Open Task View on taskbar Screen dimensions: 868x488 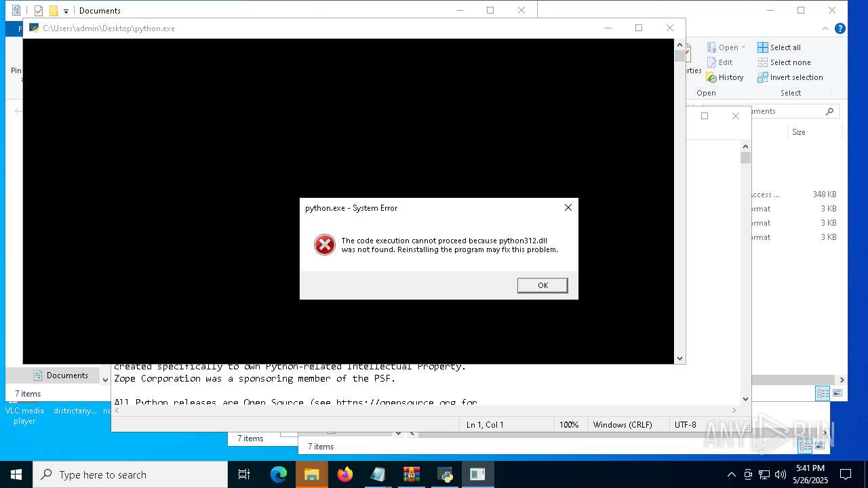pyautogui.click(x=244, y=474)
